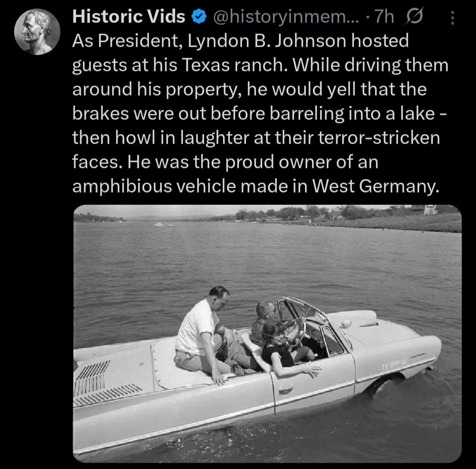Screen dimensions: 476x469
Task: Click the Historic Vids display name
Action: (x=129, y=17)
